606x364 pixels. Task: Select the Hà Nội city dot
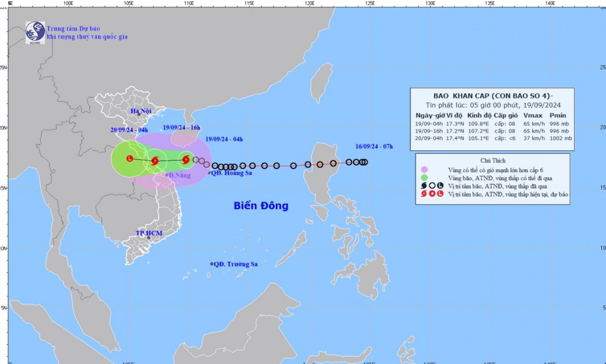139,114
